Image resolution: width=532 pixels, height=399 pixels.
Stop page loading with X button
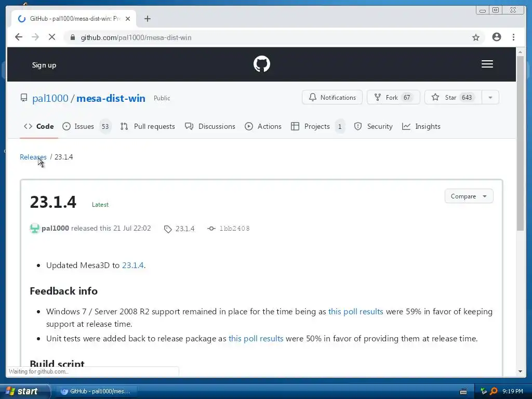pyautogui.click(x=52, y=37)
